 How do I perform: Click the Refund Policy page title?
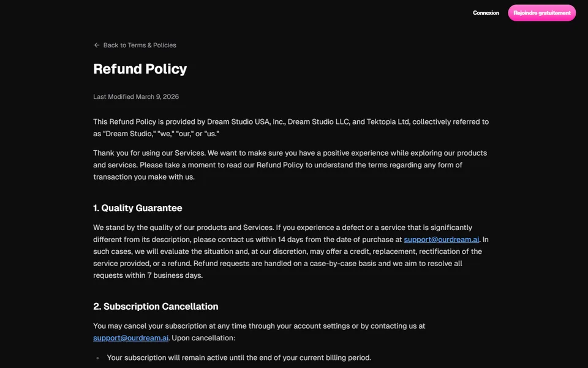tap(140, 69)
